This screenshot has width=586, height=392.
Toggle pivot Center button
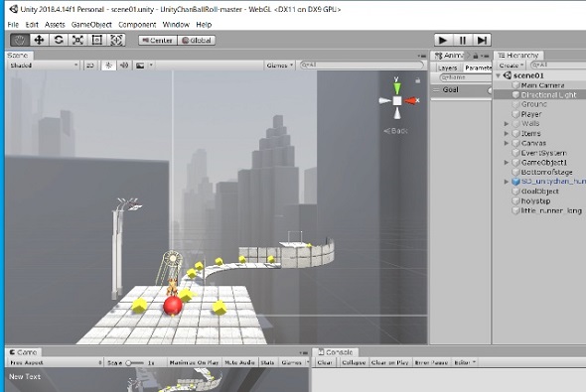pos(158,41)
